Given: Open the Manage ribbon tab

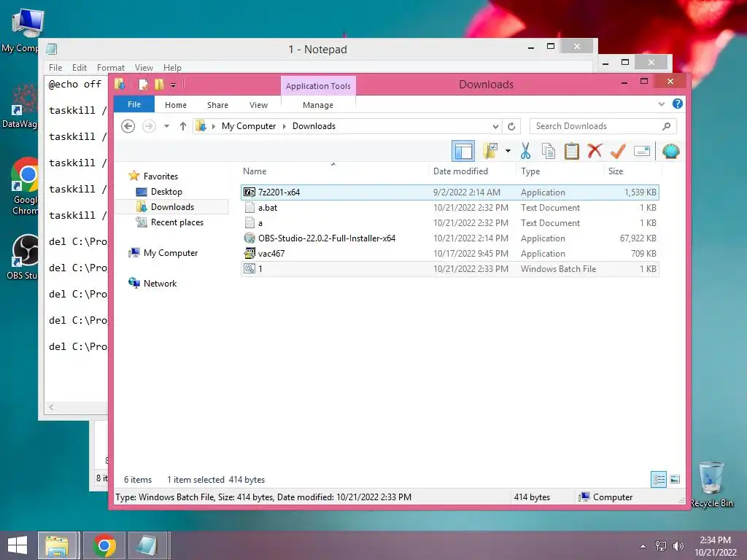Looking at the screenshot, I should (x=318, y=105).
